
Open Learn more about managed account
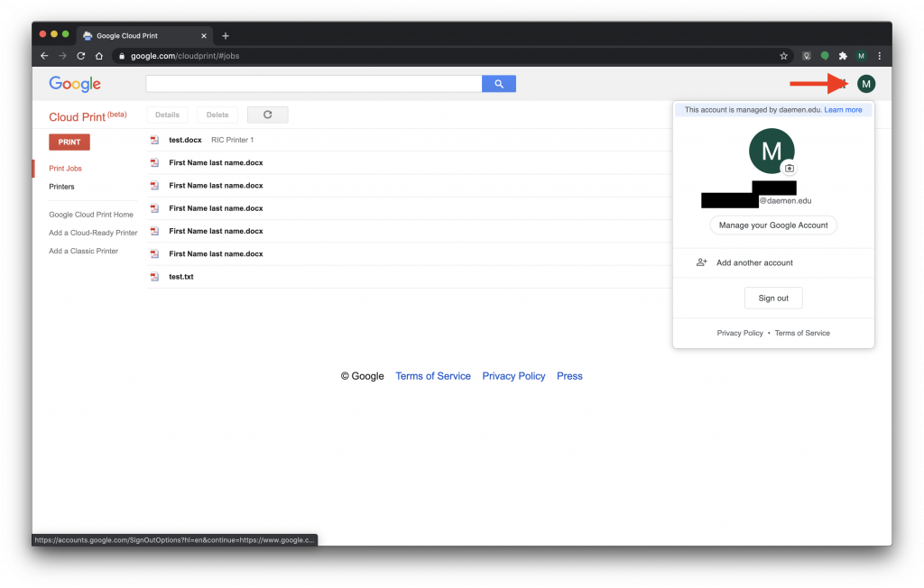pos(843,110)
